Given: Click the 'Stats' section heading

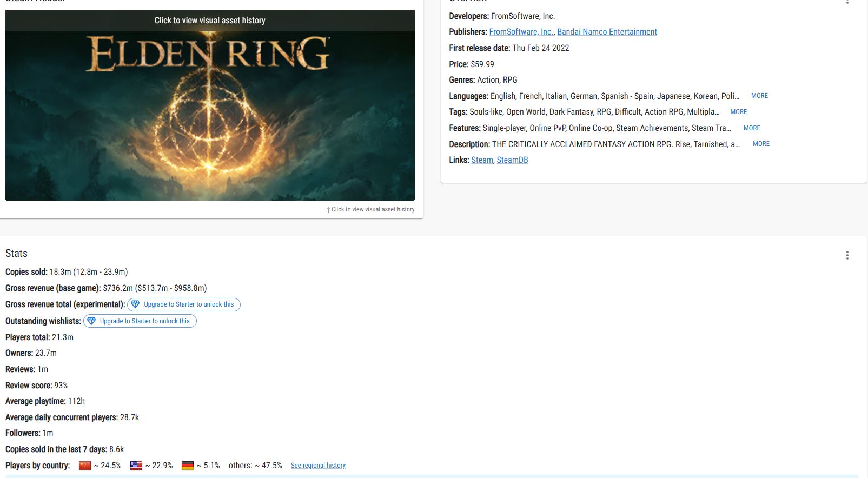Looking at the screenshot, I should pos(16,253).
